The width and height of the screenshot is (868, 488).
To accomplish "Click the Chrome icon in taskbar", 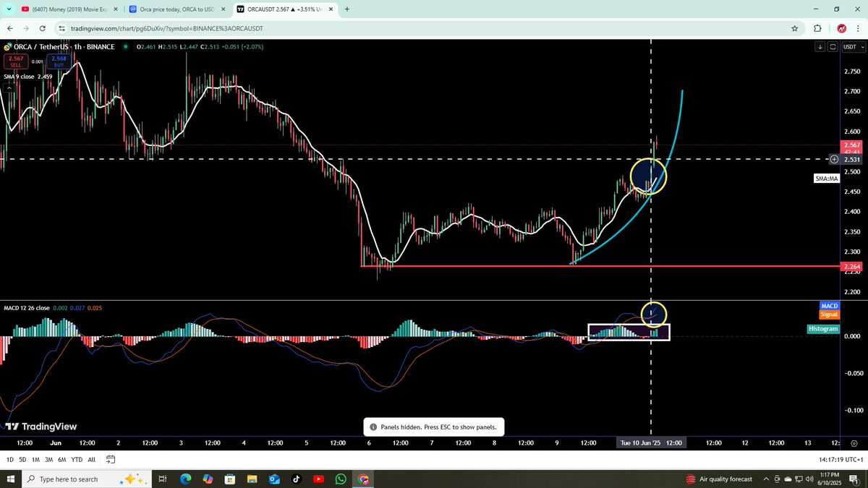I will pos(363,479).
